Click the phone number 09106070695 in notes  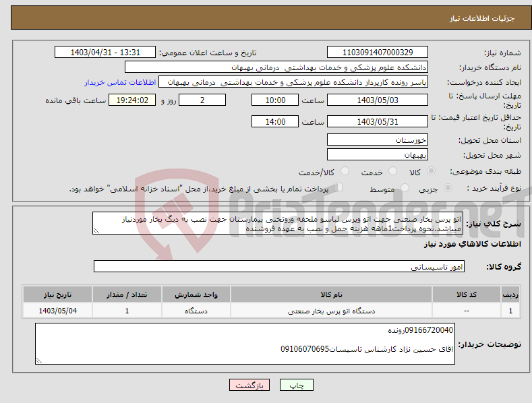(x=305, y=349)
